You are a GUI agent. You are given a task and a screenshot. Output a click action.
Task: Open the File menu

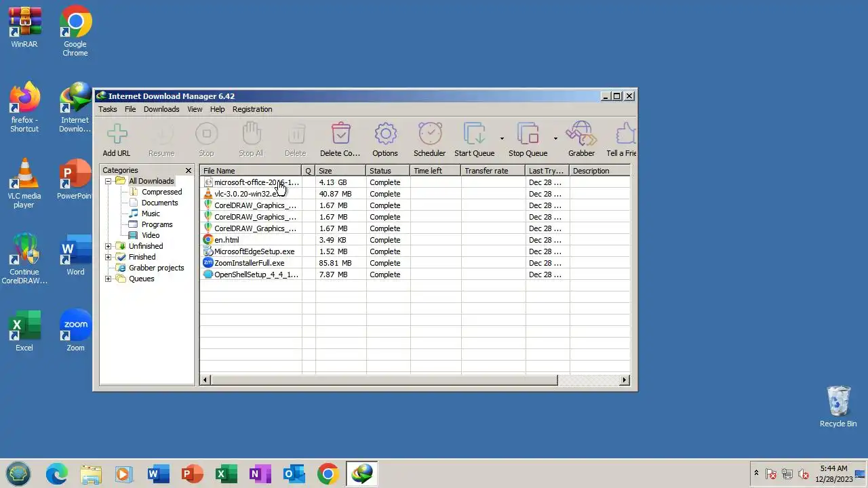(x=130, y=109)
